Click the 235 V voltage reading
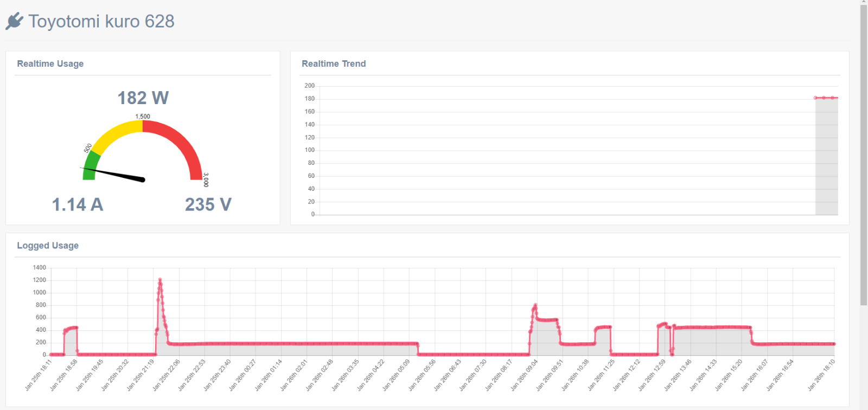The image size is (868, 410). 208,204
